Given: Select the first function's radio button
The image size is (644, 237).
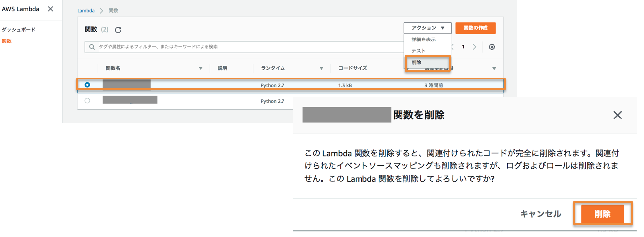Looking at the screenshot, I should tap(87, 85).
